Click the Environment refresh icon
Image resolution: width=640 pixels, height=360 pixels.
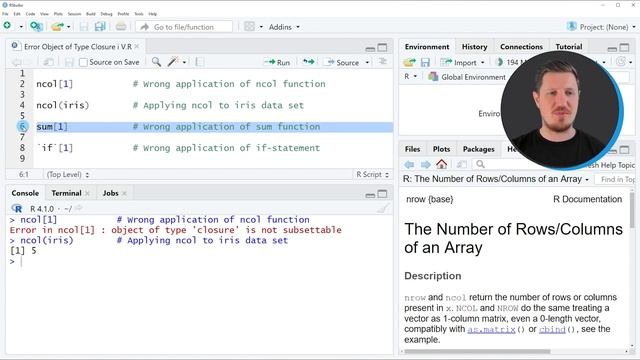[621, 62]
